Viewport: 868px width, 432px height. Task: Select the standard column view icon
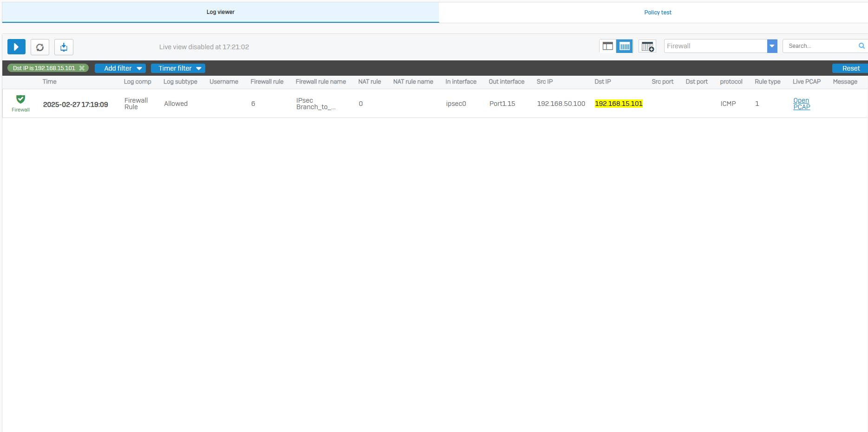pos(625,46)
